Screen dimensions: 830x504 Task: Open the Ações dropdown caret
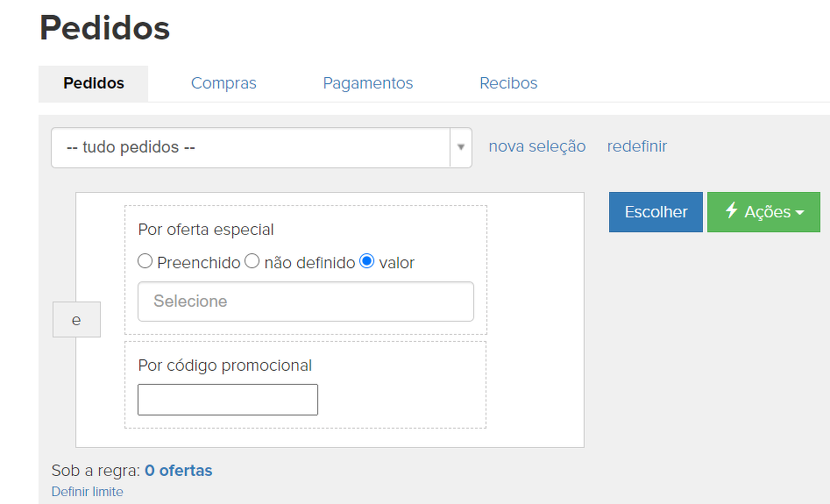click(799, 213)
